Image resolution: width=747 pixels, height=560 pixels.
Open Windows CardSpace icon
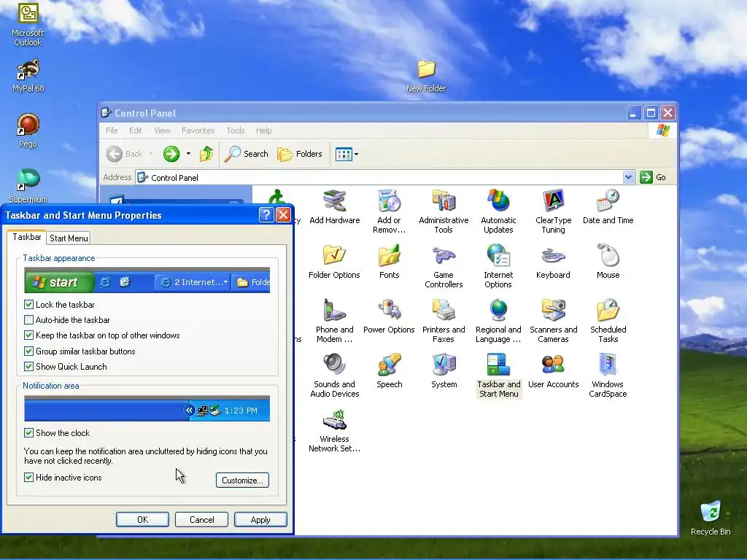[608, 376]
